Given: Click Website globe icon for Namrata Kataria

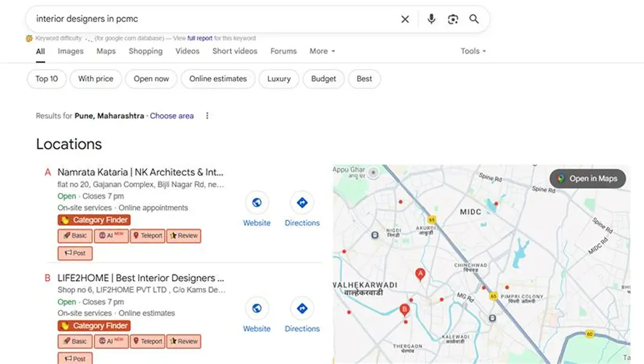Looking at the screenshot, I should (257, 202).
